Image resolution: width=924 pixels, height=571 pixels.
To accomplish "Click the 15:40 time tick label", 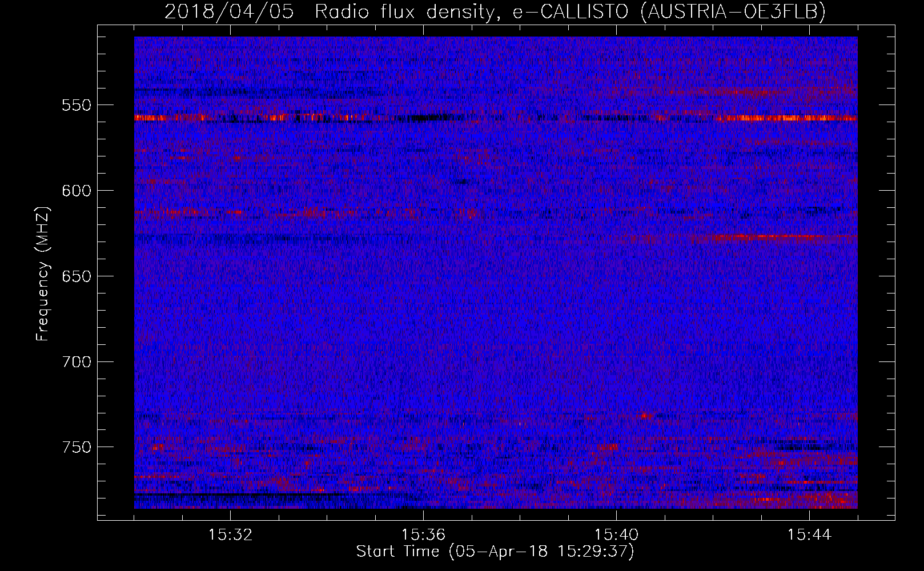I will tap(616, 535).
